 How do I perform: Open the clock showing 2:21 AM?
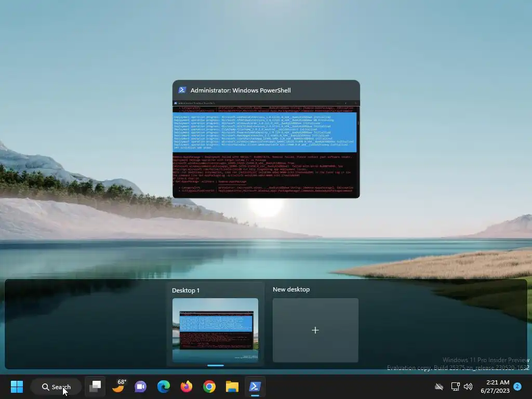click(x=495, y=387)
